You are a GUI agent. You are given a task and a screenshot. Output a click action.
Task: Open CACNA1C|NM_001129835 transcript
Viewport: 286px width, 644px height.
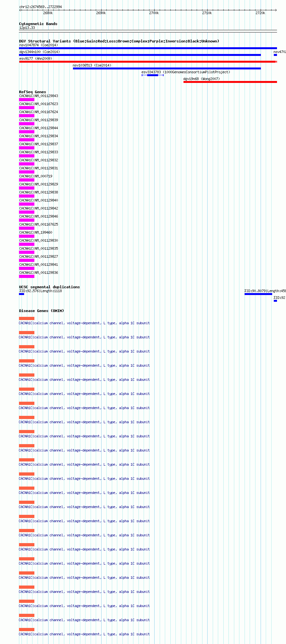pos(39,248)
